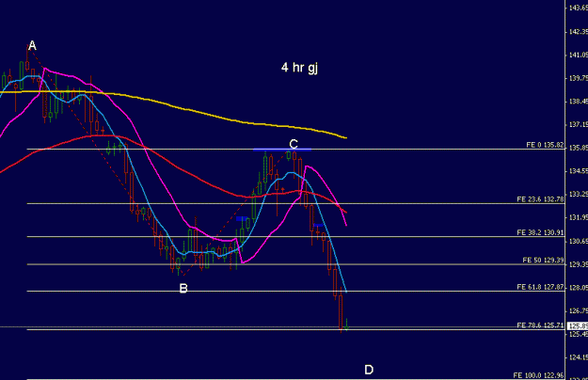Click the FE 0 135.82 level label
Screen dimensions: 588x380
tap(545, 145)
